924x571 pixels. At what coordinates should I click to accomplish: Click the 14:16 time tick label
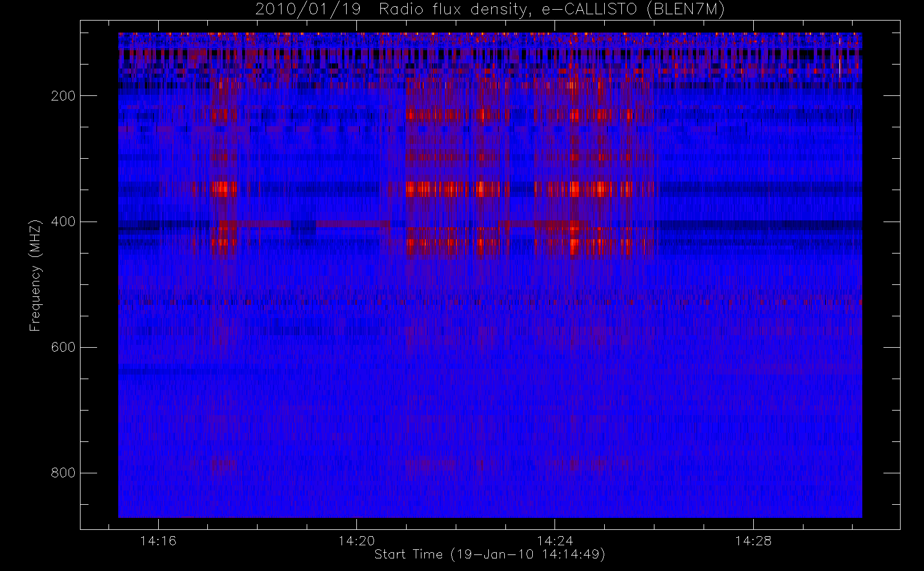tap(158, 541)
